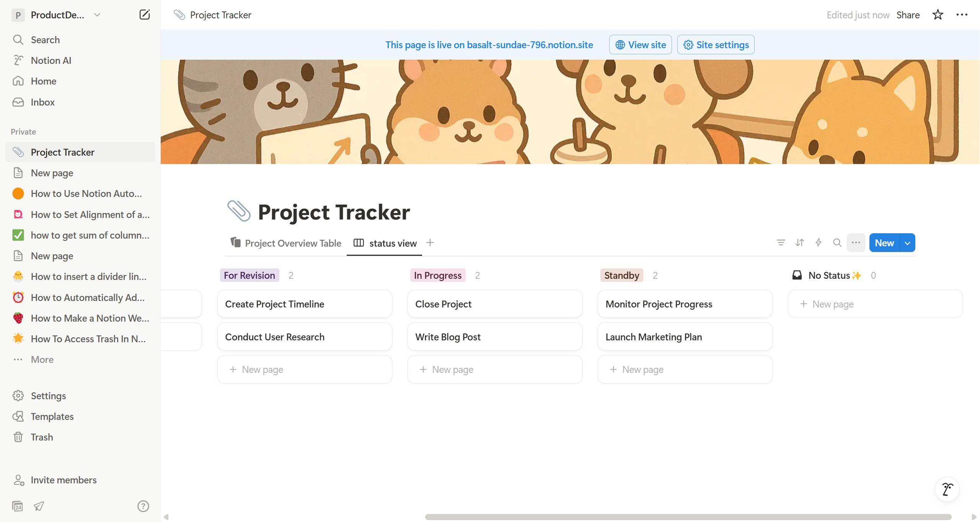Viewport: 980px width, 522px height.
Task: Click the Standby tan status tag
Action: click(x=621, y=275)
